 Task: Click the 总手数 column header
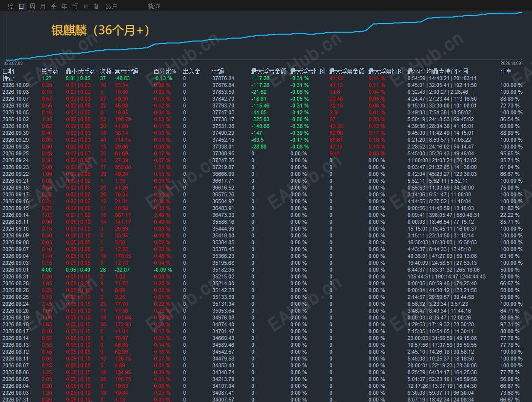point(50,71)
